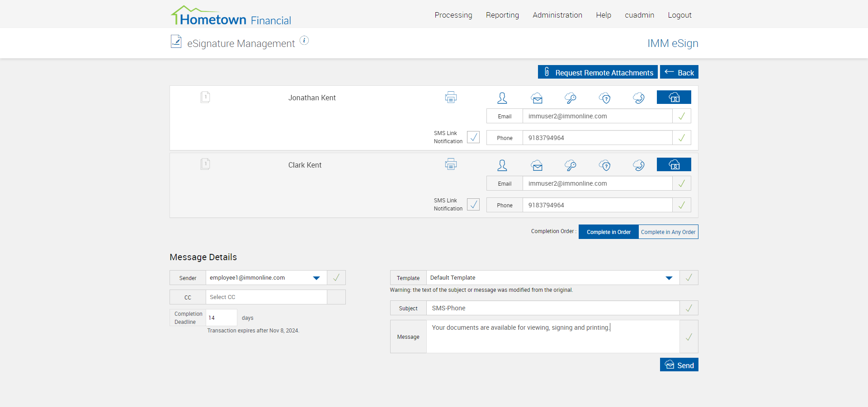
Task: Expand the Template dropdown
Action: [x=669, y=278]
